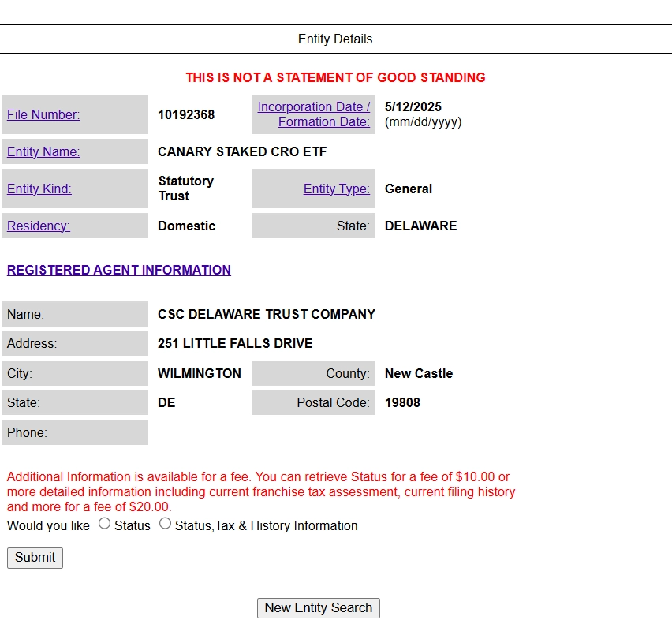The width and height of the screenshot is (672, 624).
Task: Click the postal code 19808
Action: (402, 403)
